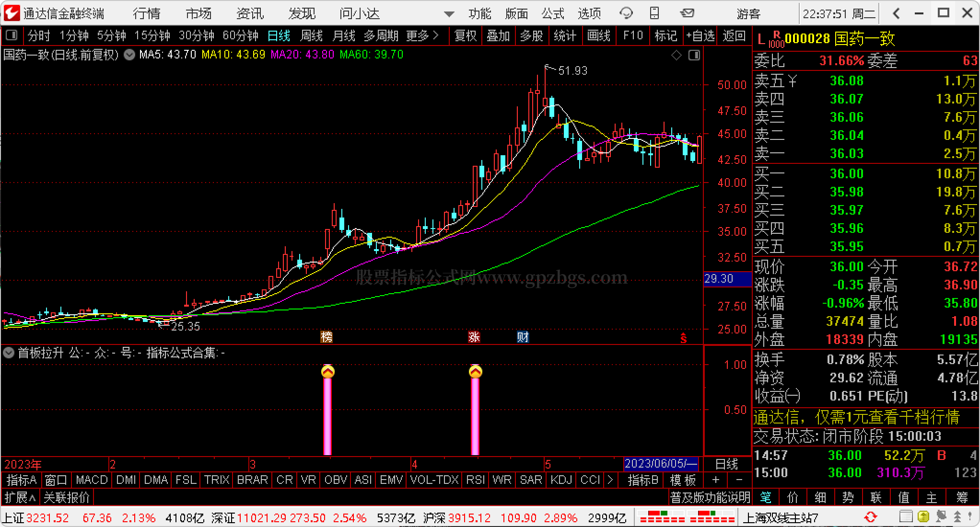Toggle the side panel icon left of 分时
The height and width of the screenshot is (527, 980).
(12, 35)
